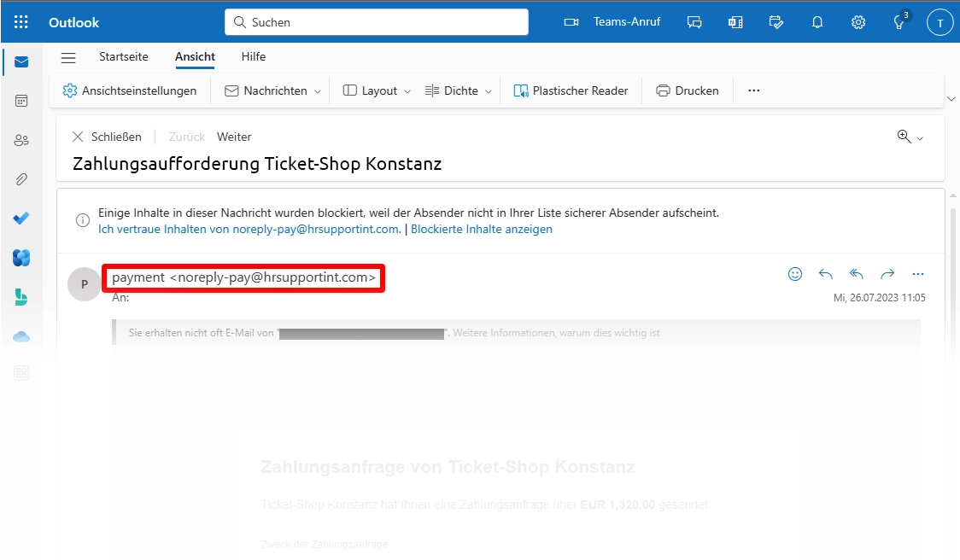Image resolution: width=960 pixels, height=560 pixels.
Task: Open settings gear in header
Action: pos(858,23)
